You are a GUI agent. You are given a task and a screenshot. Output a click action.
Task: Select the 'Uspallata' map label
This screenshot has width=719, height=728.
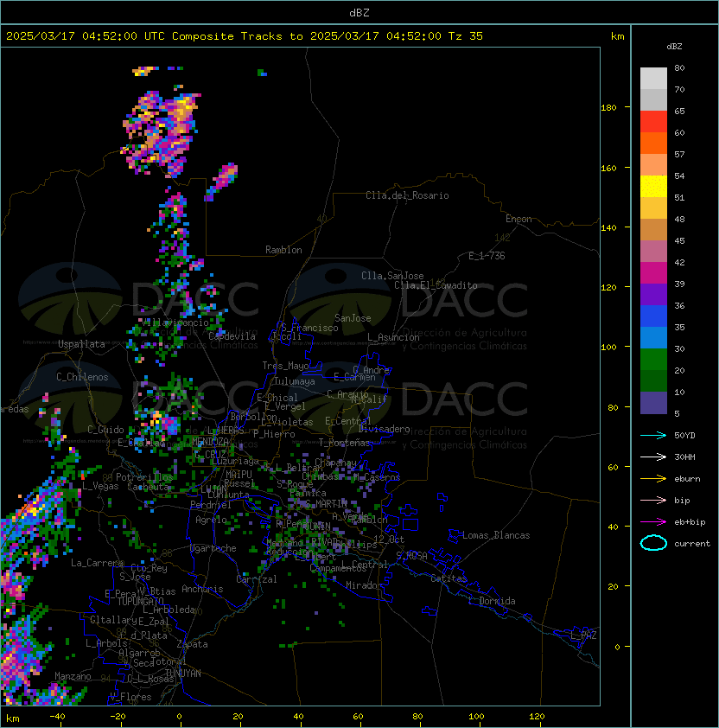[x=81, y=344]
